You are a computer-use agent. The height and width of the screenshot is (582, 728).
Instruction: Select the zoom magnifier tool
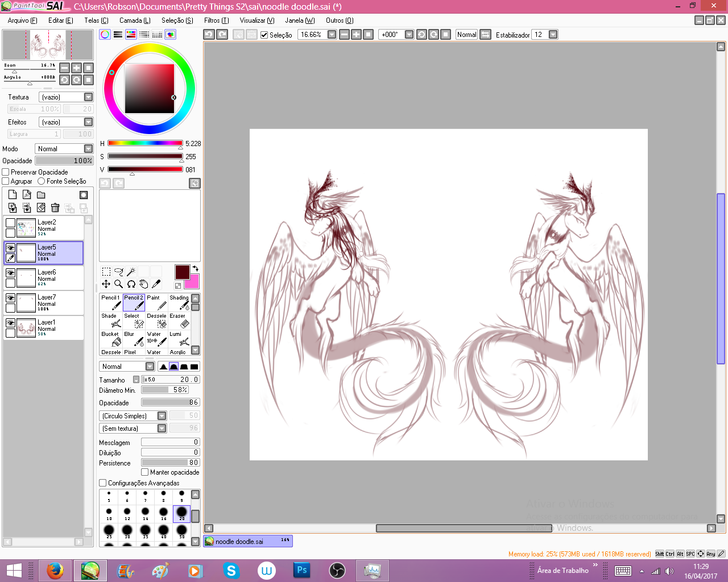coord(119,284)
